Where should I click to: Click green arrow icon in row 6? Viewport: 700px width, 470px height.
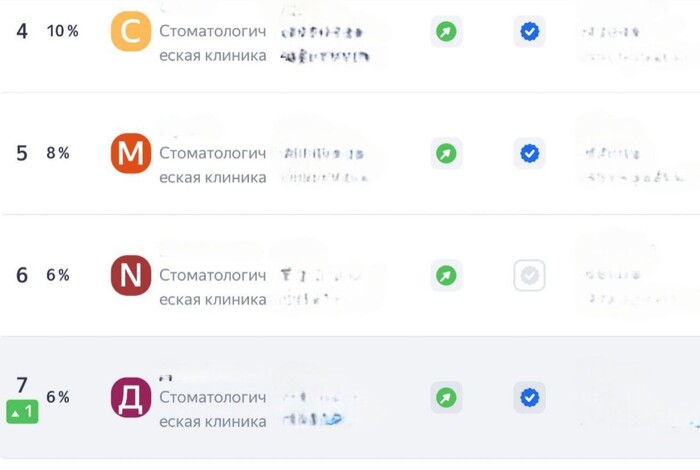[x=446, y=275]
